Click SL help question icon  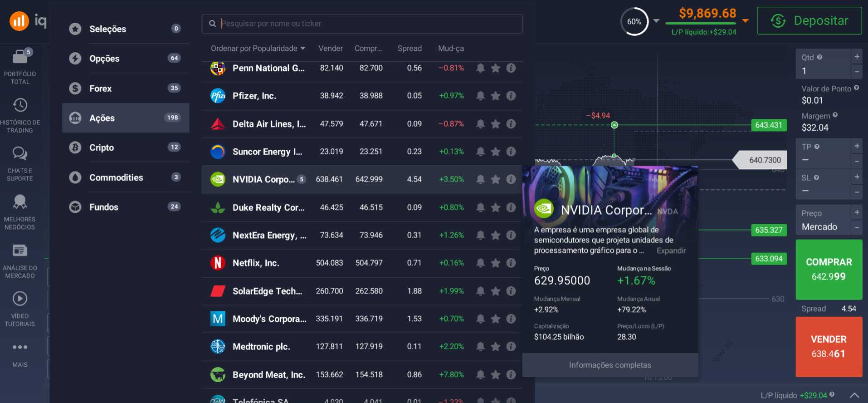pos(816,177)
